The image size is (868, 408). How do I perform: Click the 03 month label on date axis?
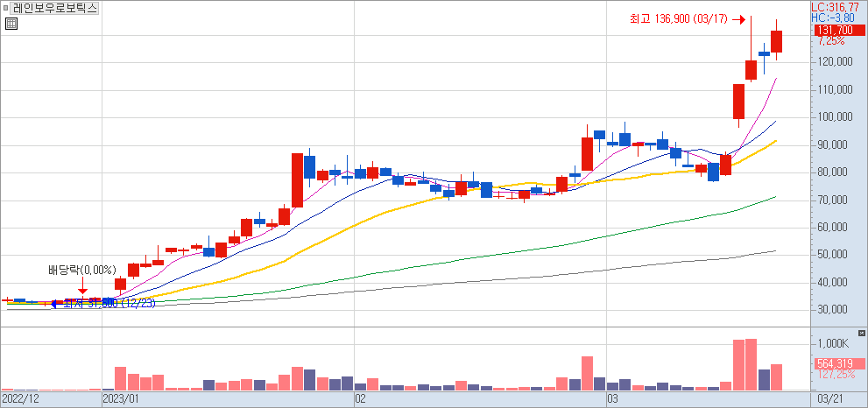pyautogui.click(x=613, y=398)
